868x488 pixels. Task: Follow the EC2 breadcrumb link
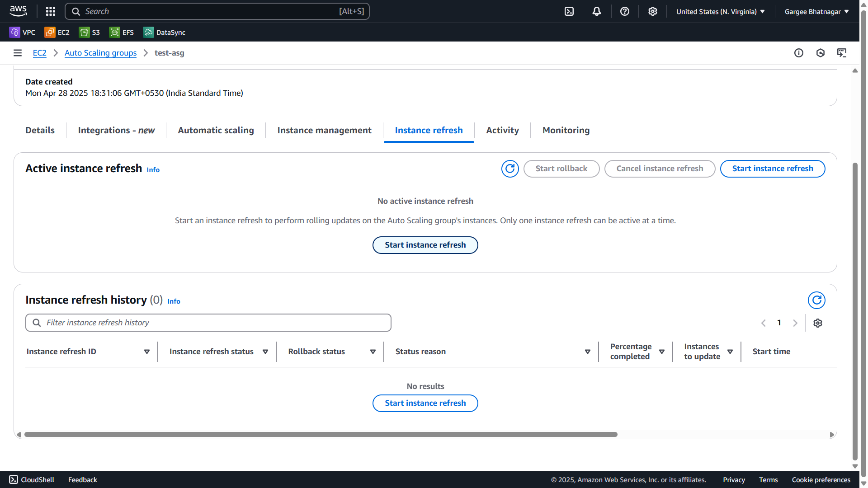tap(39, 53)
